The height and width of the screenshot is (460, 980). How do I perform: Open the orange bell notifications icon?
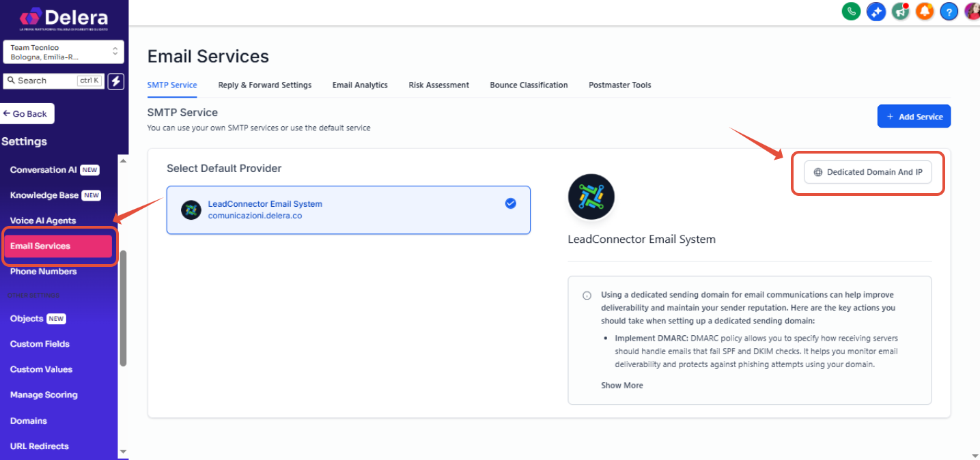click(x=925, y=12)
